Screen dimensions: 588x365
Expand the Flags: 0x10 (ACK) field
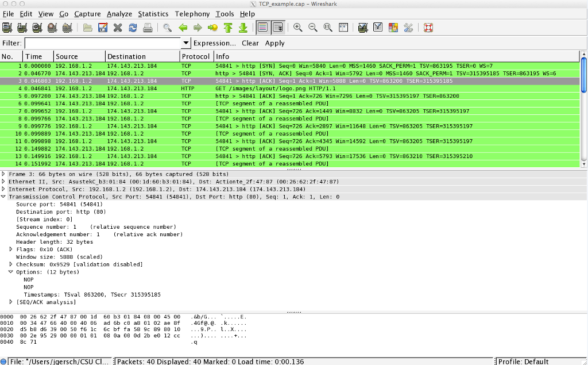click(11, 249)
